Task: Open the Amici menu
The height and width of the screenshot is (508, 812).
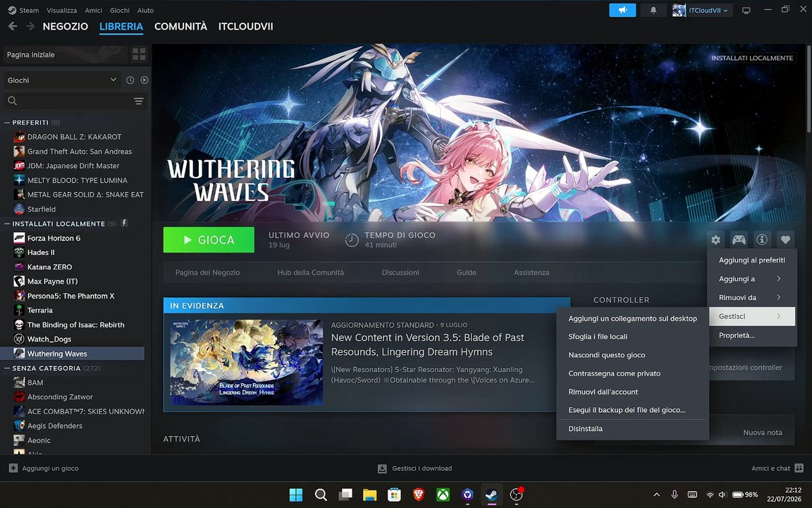Action: coord(94,10)
